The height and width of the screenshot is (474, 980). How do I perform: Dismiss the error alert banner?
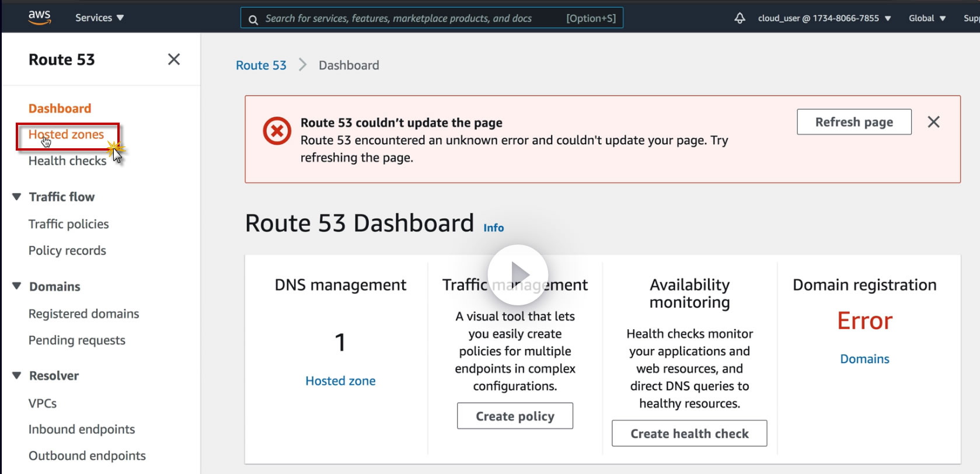tap(933, 122)
